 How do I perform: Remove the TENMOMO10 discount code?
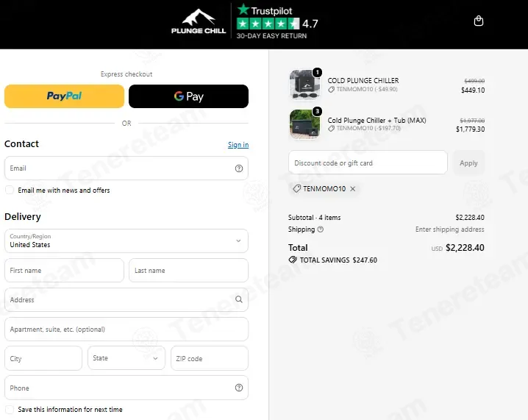[352, 189]
